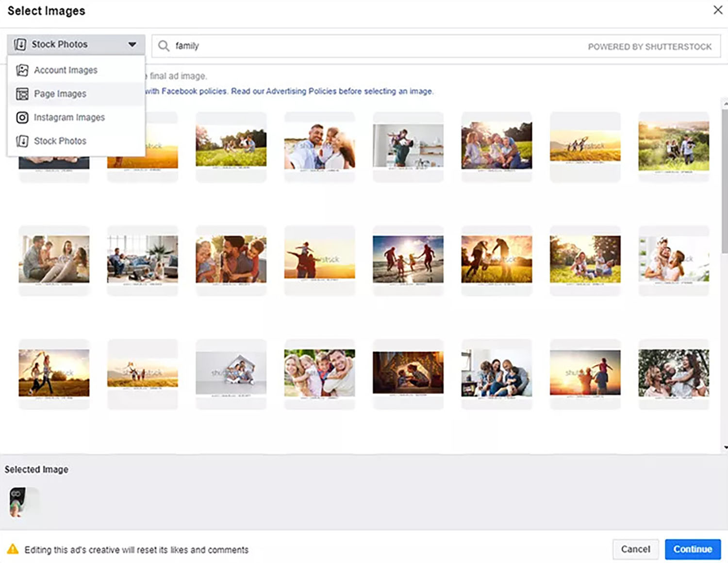Click the Page Images icon in dropdown
This screenshot has width=728, height=563.
pyautogui.click(x=22, y=94)
